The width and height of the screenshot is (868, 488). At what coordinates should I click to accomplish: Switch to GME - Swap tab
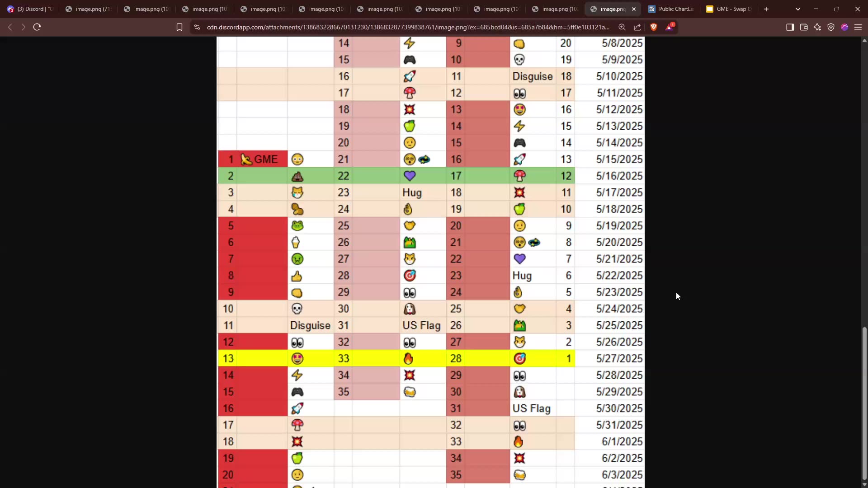pyautogui.click(x=729, y=9)
